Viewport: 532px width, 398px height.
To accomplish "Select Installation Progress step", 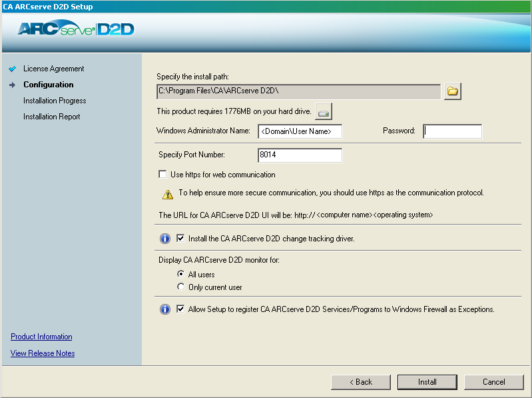I will pyautogui.click(x=55, y=101).
